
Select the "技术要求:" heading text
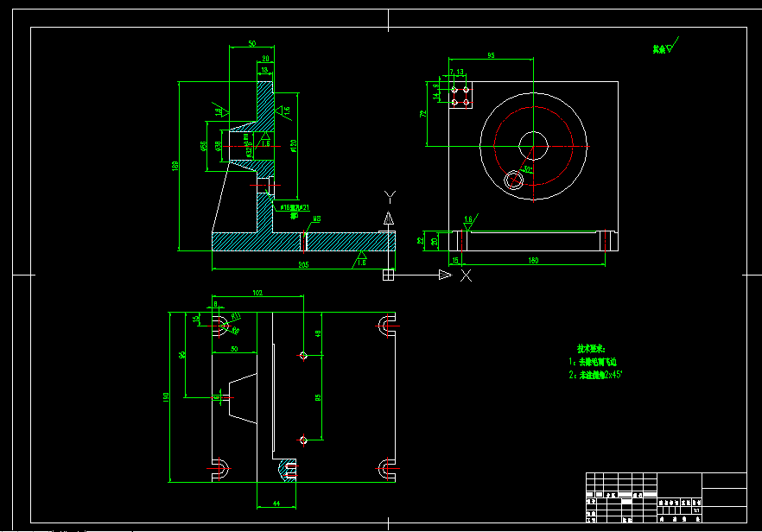[x=591, y=348]
